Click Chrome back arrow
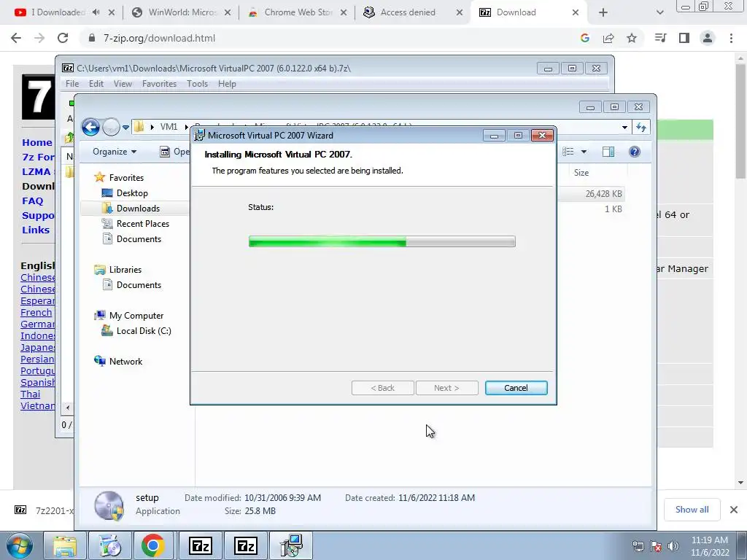Image resolution: width=747 pixels, height=560 pixels. [16, 38]
